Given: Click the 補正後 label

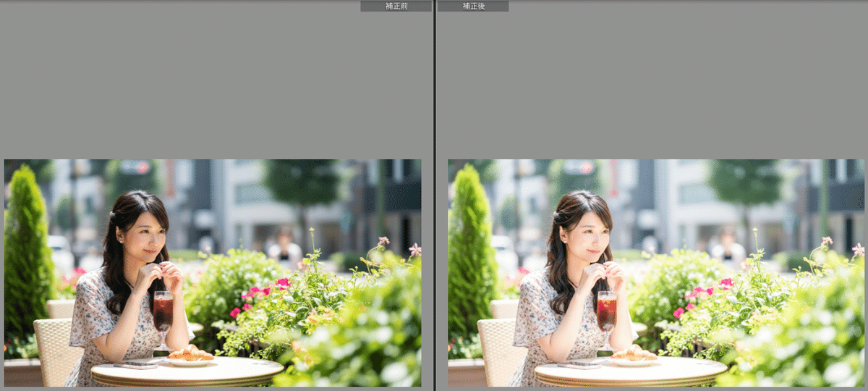Looking at the screenshot, I should click(473, 6).
